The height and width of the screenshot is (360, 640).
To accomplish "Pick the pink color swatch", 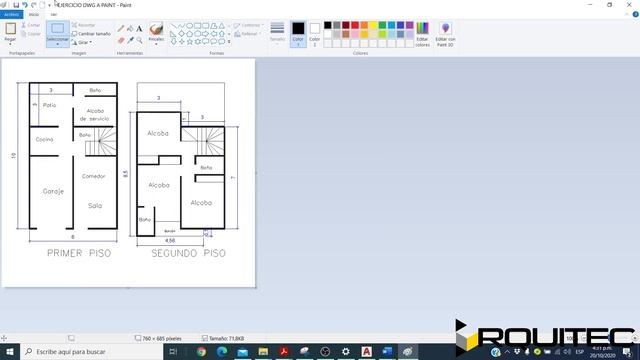I will pos(355,34).
